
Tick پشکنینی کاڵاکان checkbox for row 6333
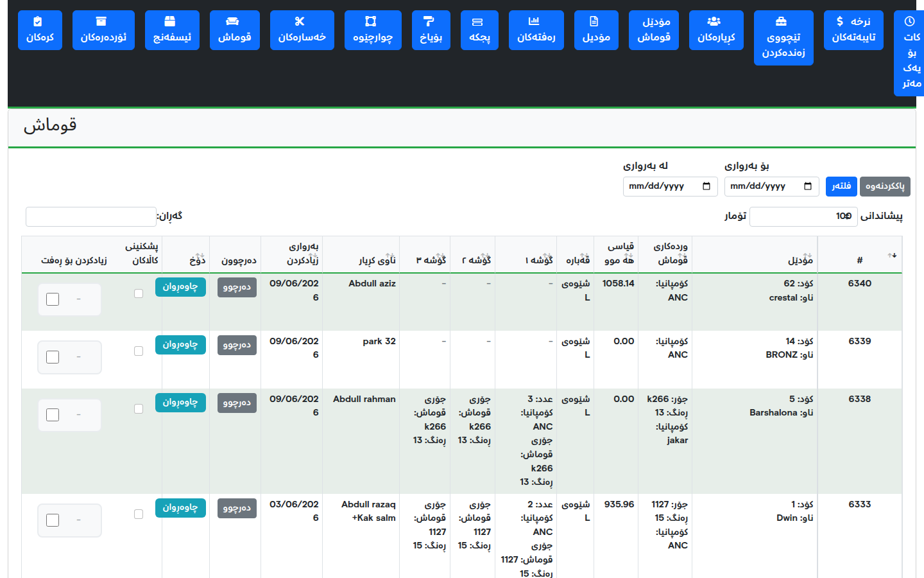pos(139,514)
